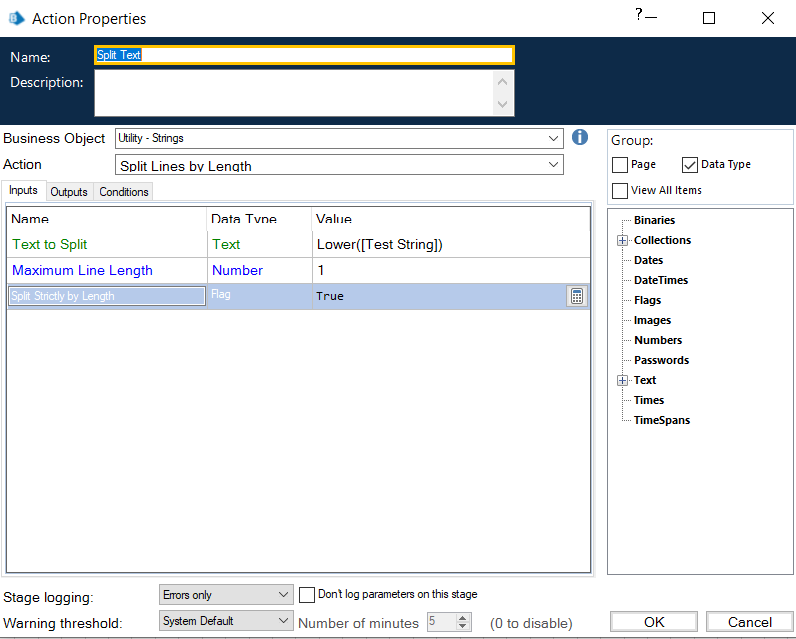Uncheck the Data Type checkbox
This screenshot has width=796, height=639.
690,165
